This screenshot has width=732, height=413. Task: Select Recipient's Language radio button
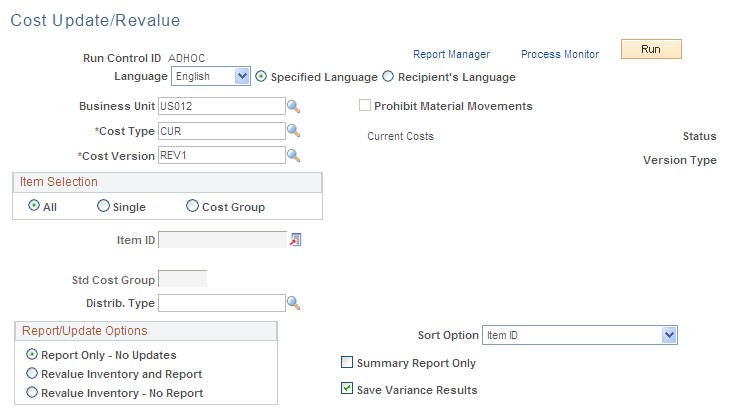point(389,77)
